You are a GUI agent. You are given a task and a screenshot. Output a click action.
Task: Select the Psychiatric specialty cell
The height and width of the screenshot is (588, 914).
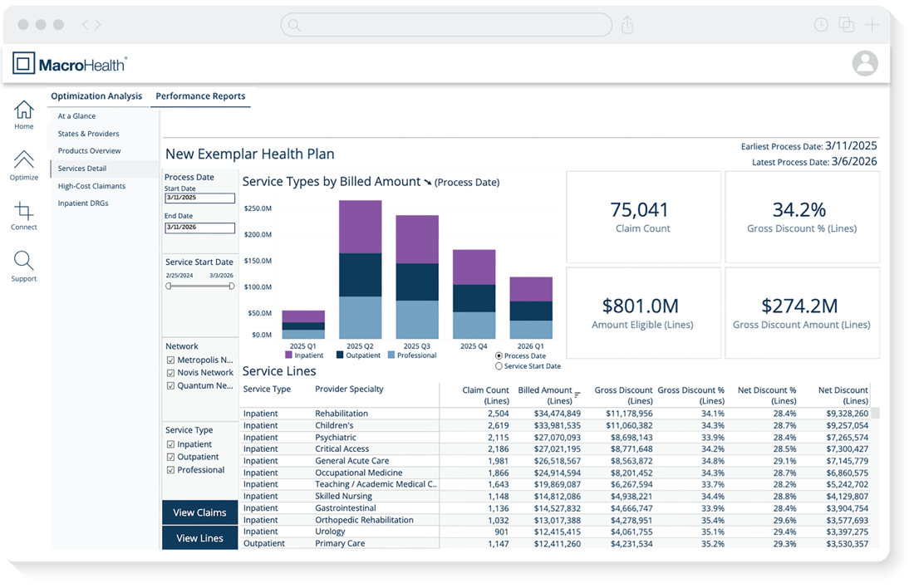335,438
